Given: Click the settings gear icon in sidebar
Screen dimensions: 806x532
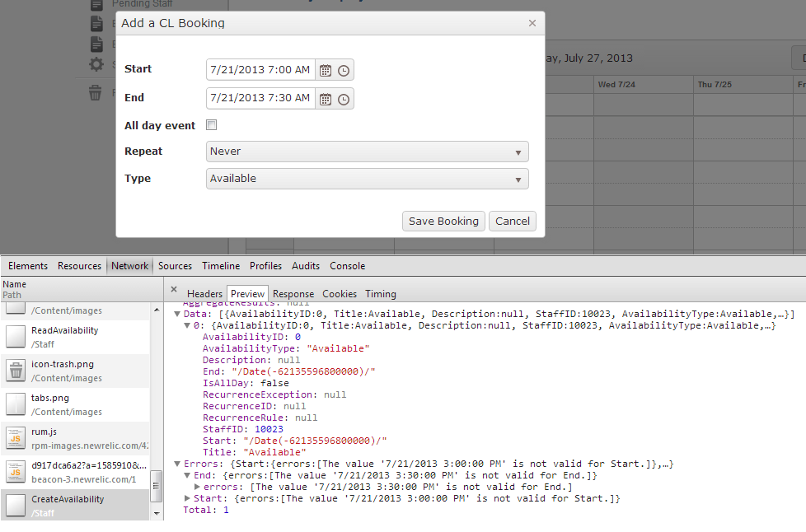Looking at the screenshot, I should click(x=96, y=64).
